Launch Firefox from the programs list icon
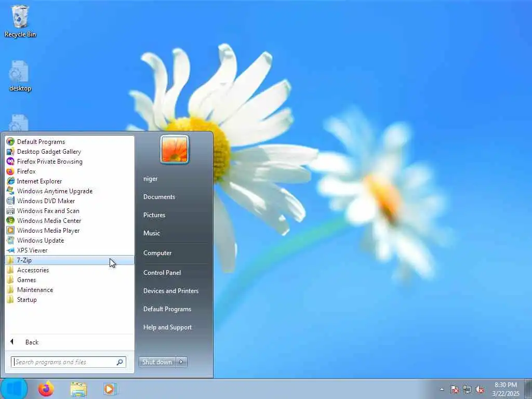This screenshot has width=532, height=399. pyautogui.click(x=10, y=171)
